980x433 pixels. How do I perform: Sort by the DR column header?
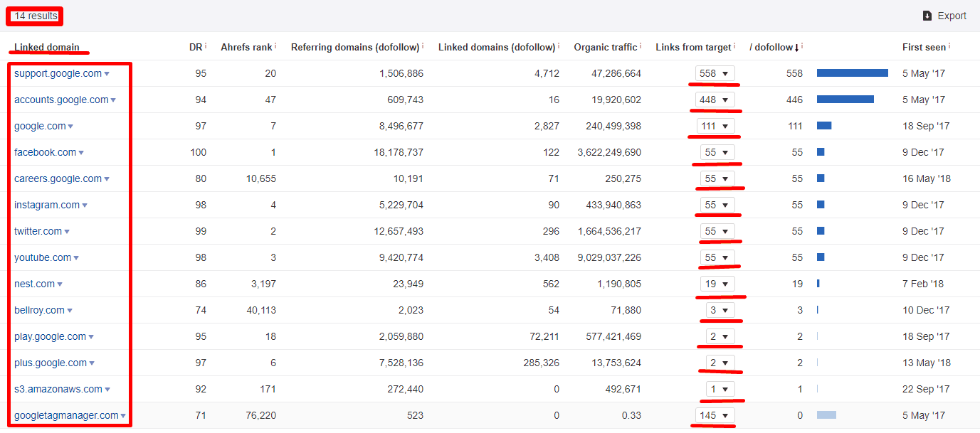196,47
